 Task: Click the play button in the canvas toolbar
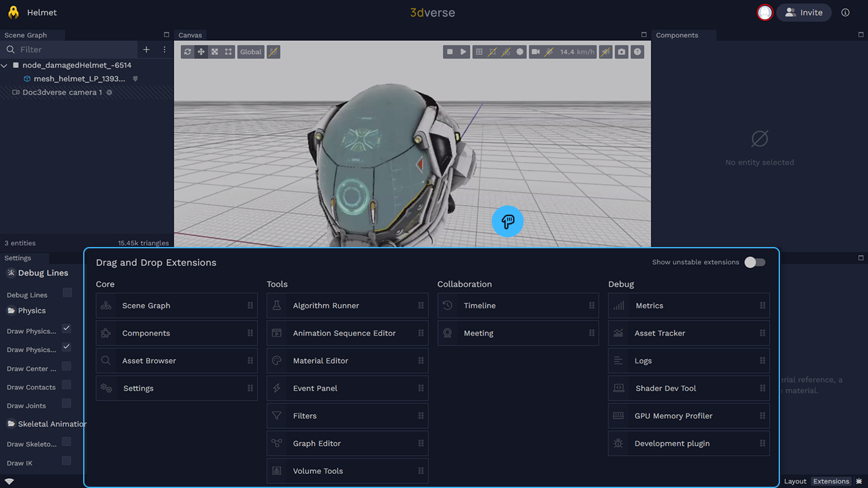[x=463, y=52]
